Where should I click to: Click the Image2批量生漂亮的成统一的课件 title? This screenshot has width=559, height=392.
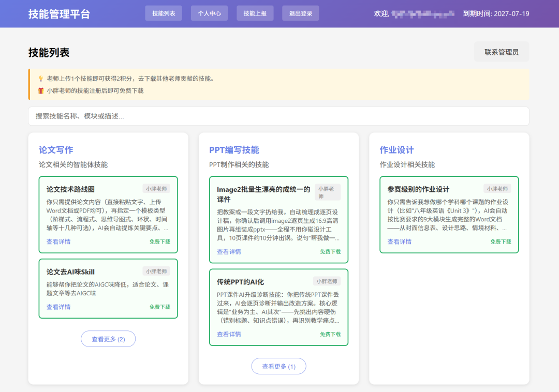click(263, 194)
